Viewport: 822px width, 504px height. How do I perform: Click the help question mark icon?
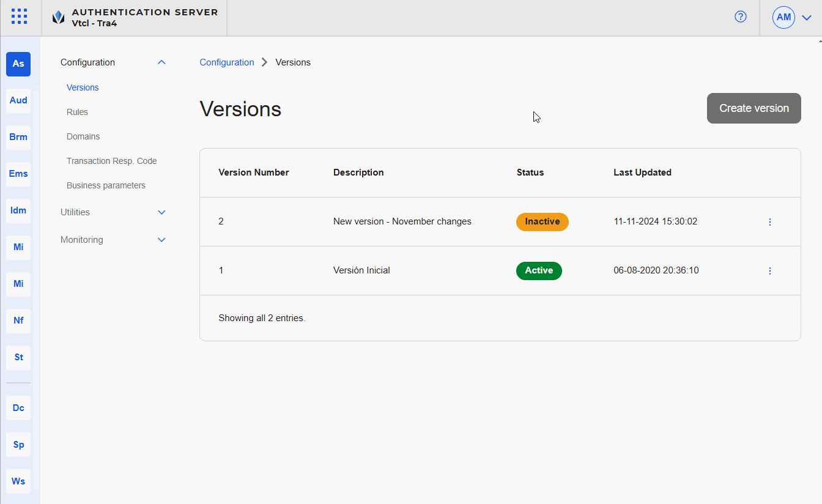click(740, 17)
